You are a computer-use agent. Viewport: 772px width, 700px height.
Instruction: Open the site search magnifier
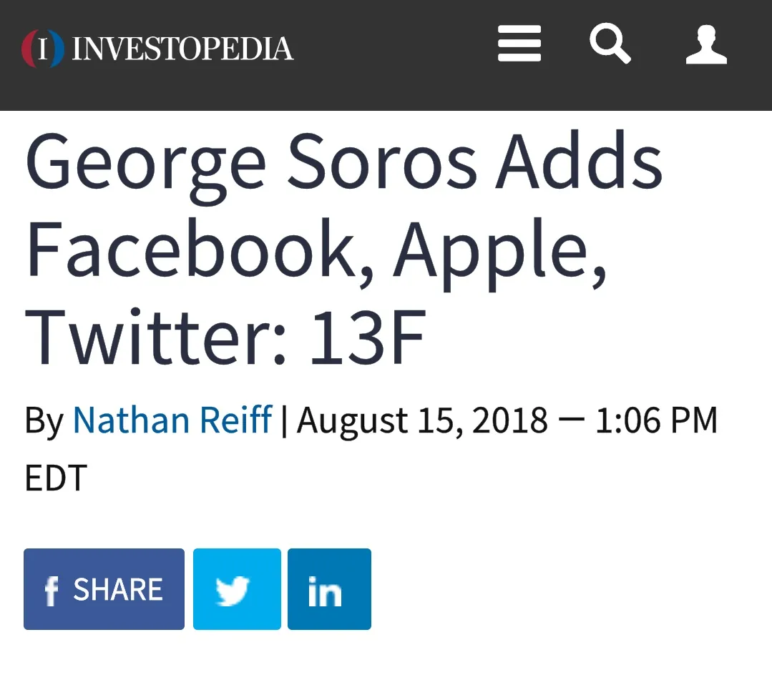tap(610, 44)
